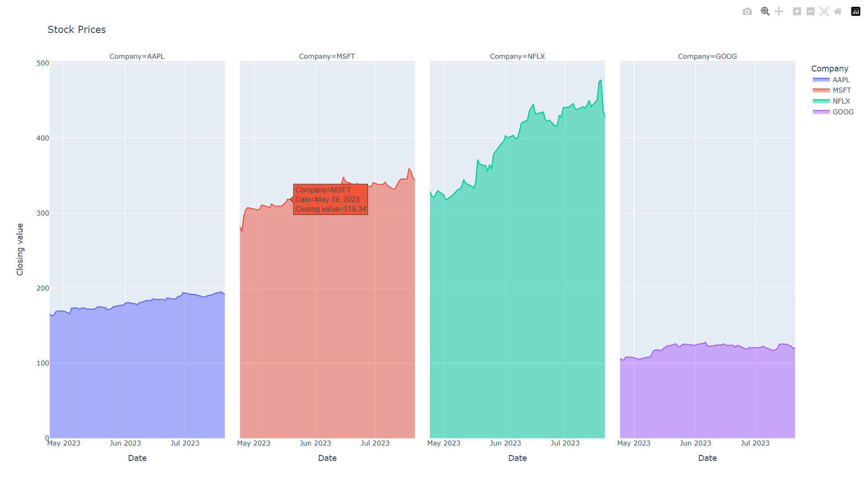
Task: Click the Autoscale icon in the modebar
Action: coord(824,11)
